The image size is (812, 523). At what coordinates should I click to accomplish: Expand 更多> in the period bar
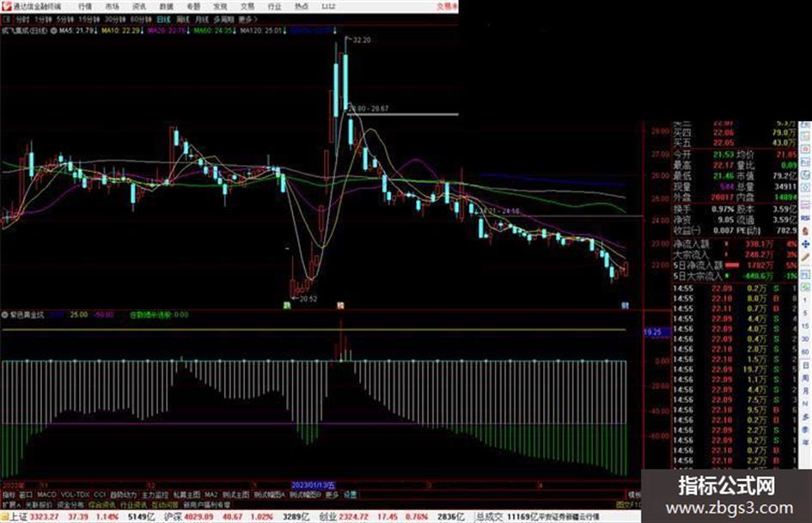click(247, 19)
